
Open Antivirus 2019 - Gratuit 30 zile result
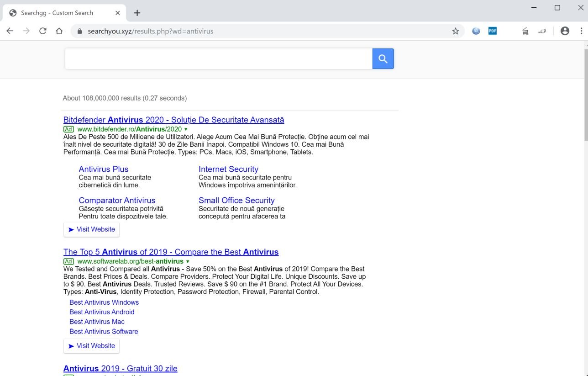click(121, 368)
